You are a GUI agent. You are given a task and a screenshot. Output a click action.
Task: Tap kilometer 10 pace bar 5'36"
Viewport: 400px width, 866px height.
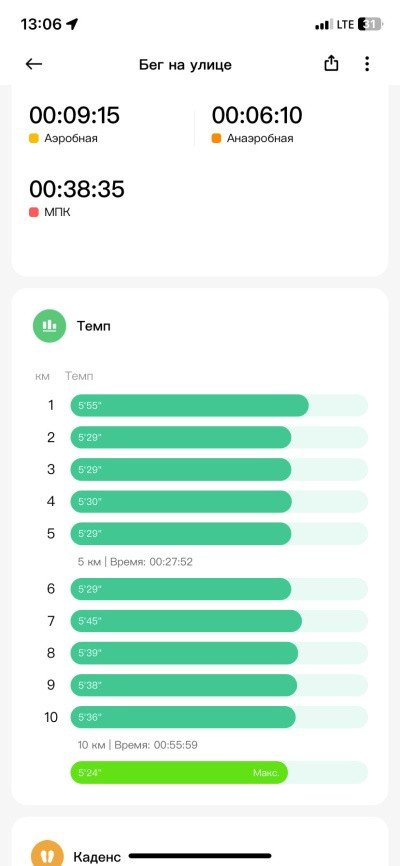pos(183,717)
